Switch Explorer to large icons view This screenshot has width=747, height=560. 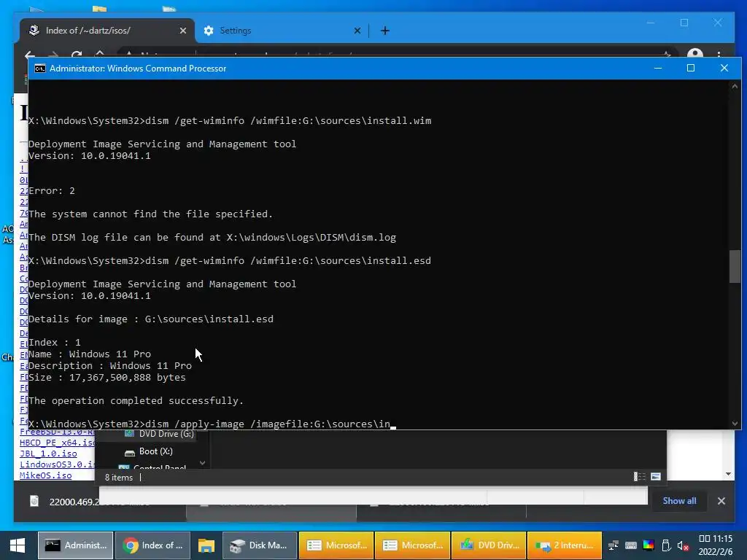point(656,477)
